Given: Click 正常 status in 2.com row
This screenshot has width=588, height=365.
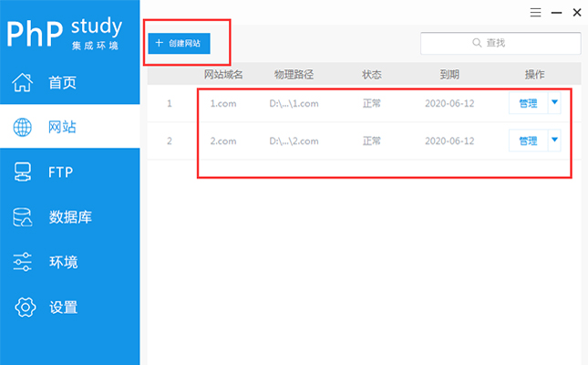Looking at the screenshot, I should pyautogui.click(x=372, y=141).
